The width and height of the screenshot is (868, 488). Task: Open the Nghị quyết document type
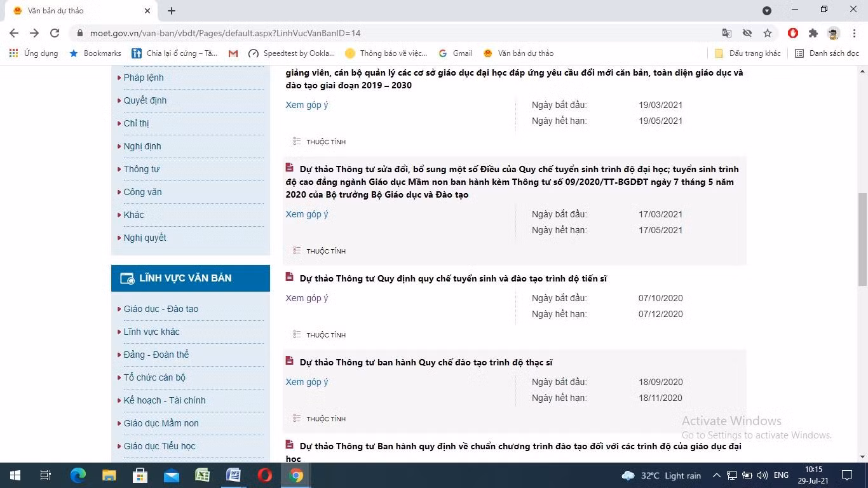tap(145, 238)
